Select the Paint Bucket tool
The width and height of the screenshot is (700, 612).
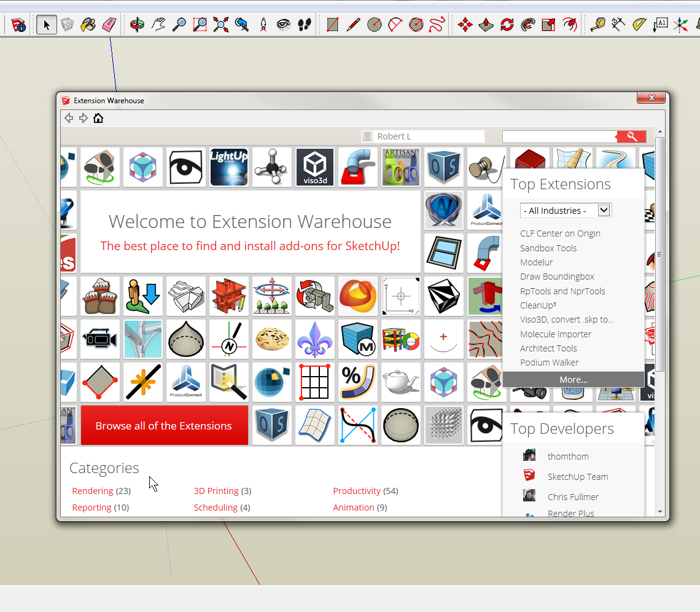coord(88,25)
